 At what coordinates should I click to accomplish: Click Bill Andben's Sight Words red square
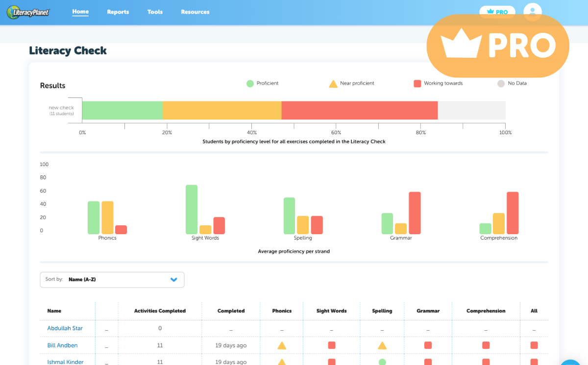[x=332, y=345]
